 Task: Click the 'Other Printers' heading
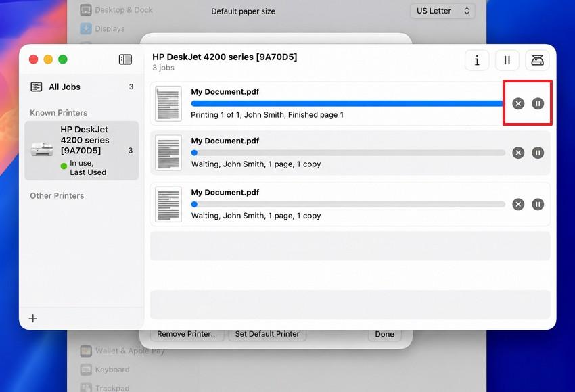[57, 195]
